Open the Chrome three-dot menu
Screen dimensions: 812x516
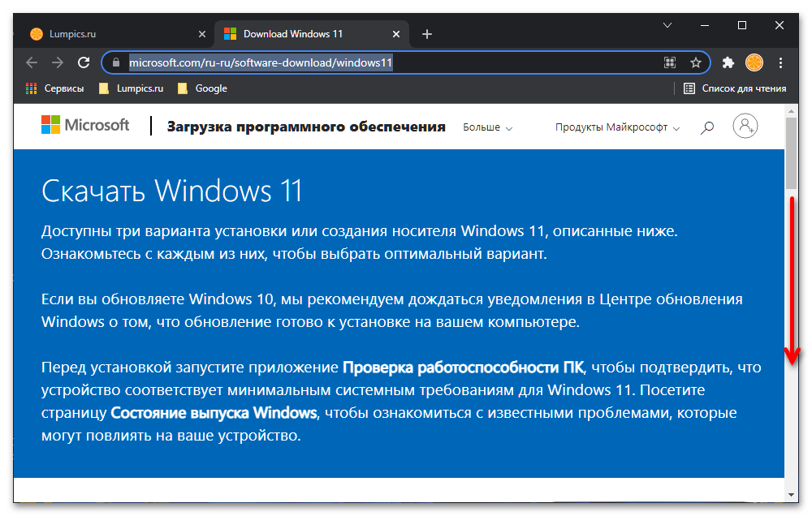(x=780, y=62)
